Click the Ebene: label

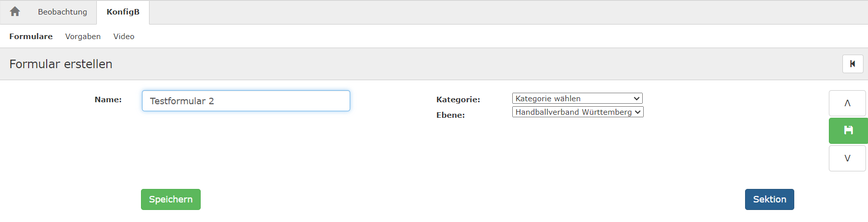(451, 115)
